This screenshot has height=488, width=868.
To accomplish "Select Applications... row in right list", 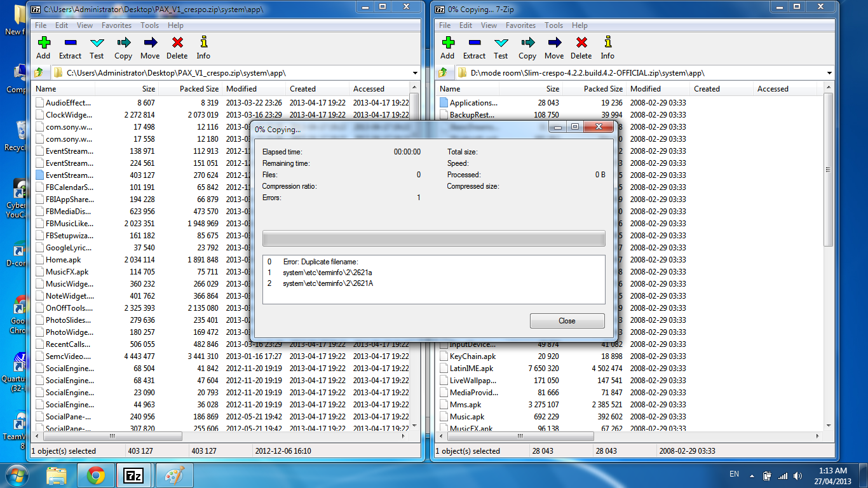I will (x=630, y=103).
